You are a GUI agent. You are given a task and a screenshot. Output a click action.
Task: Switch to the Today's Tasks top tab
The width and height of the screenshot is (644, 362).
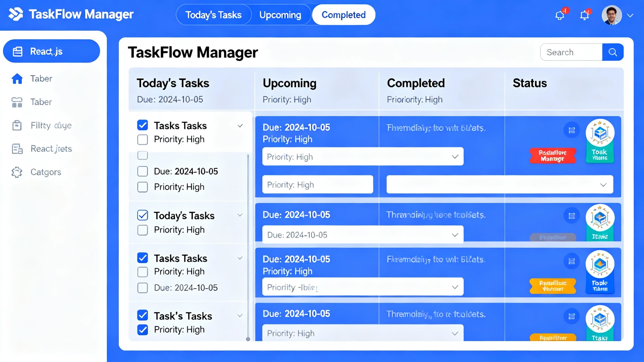point(213,15)
